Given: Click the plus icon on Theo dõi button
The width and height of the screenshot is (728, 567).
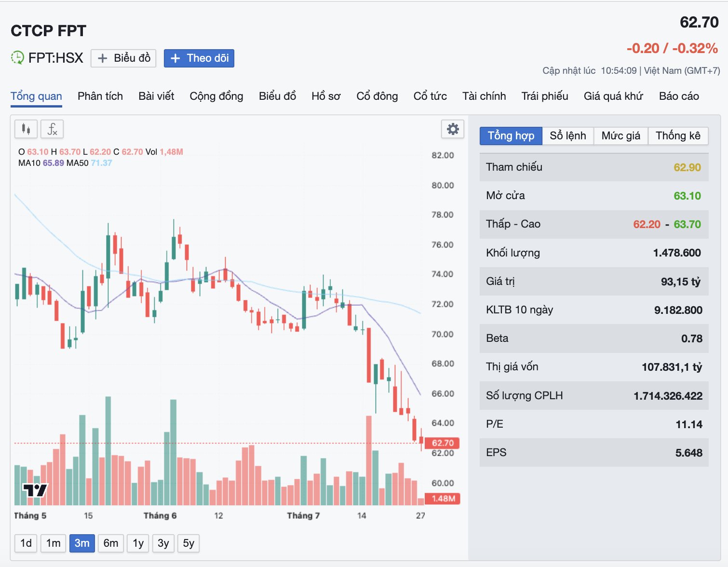Looking at the screenshot, I should (x=175, y=58).
